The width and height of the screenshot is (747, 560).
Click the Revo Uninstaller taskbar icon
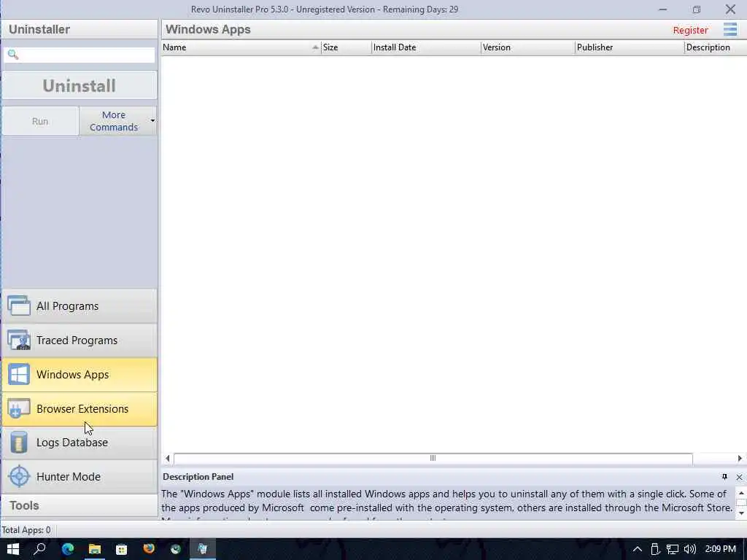pyautogui.click(x=203, y=549)
